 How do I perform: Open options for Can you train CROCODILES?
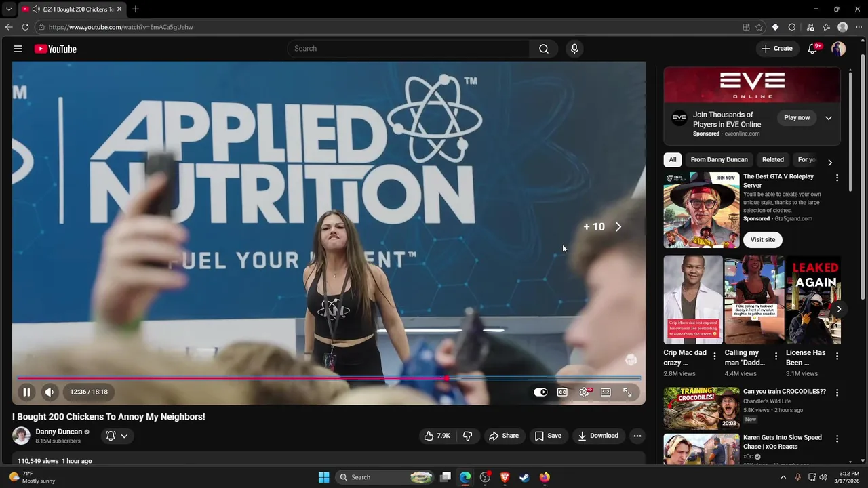click(837, 392)
